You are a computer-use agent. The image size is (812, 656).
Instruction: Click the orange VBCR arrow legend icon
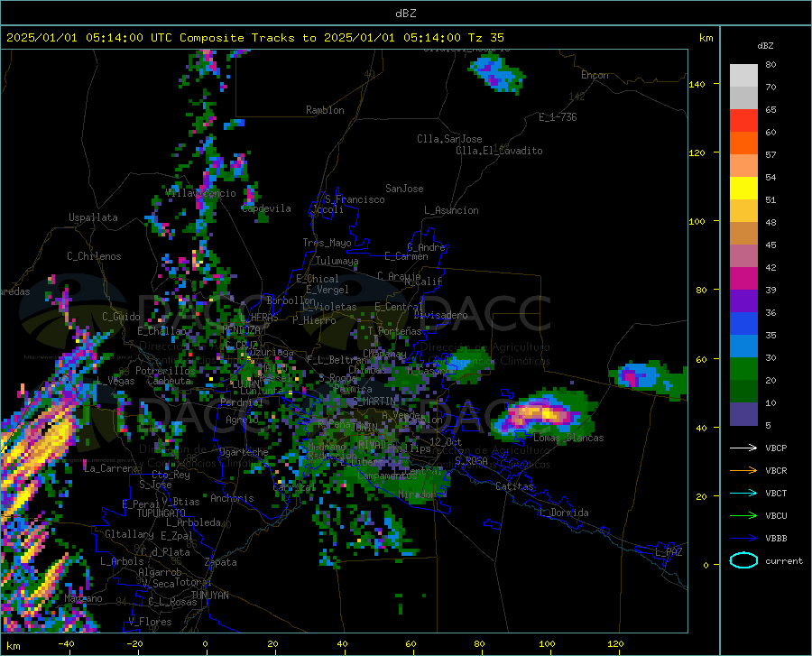pyautogui.click(x=743, y=470)
